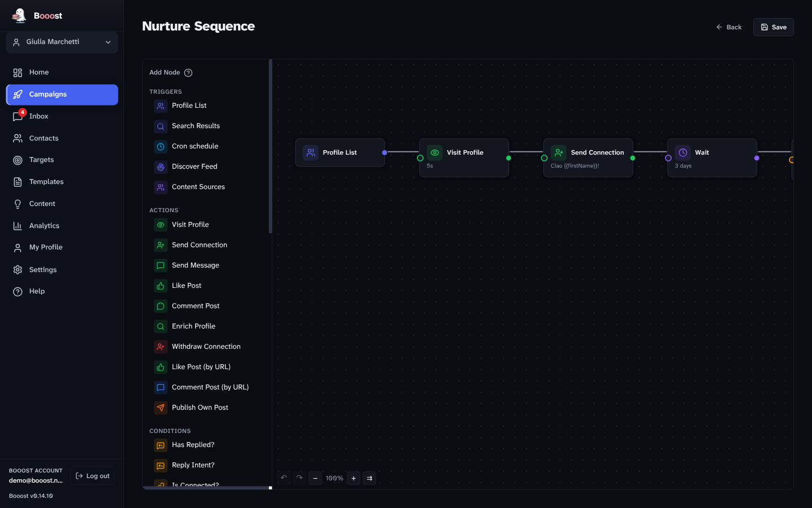Select Wait node on canvas
This screenshot has width=812, height=508.
click(x=712, y=158)
